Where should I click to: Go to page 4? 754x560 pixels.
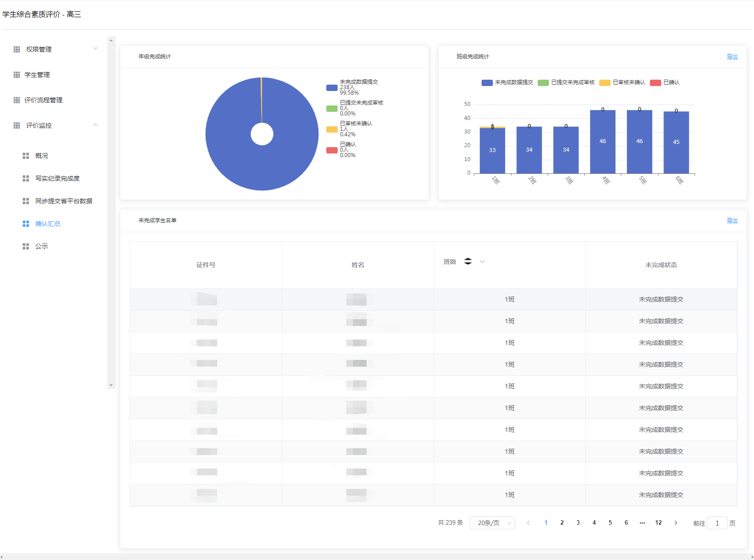[x=594, y=522]
